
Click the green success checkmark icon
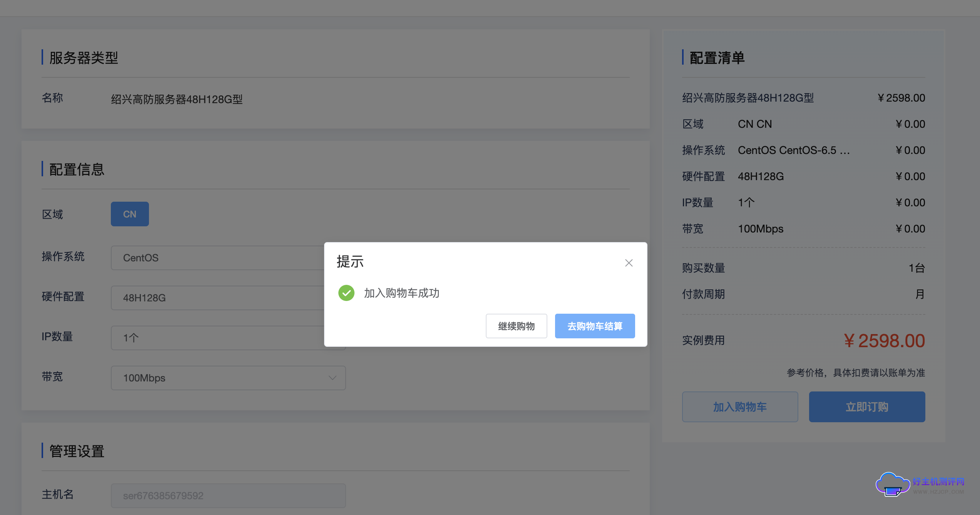[346, 293]
